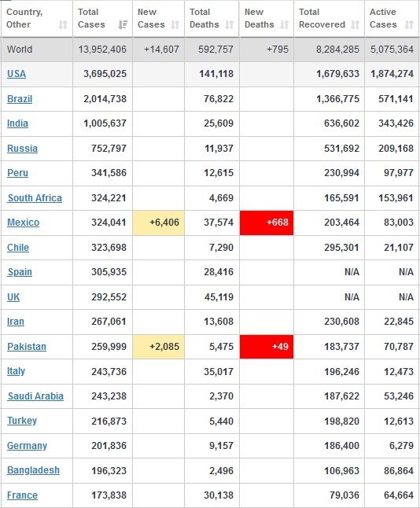420x508 pixels.
Task: Click Mexico's red +668 new deaths cell
Action: click(x=267, y=223)
